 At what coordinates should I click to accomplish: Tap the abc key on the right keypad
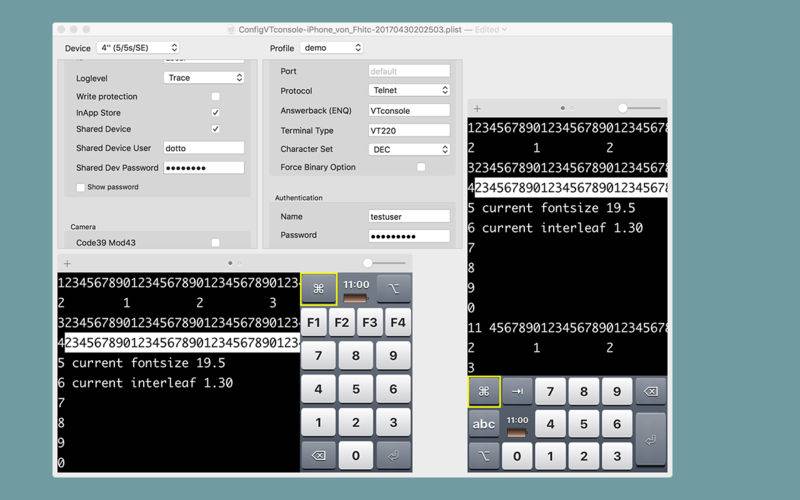point(484,423)
